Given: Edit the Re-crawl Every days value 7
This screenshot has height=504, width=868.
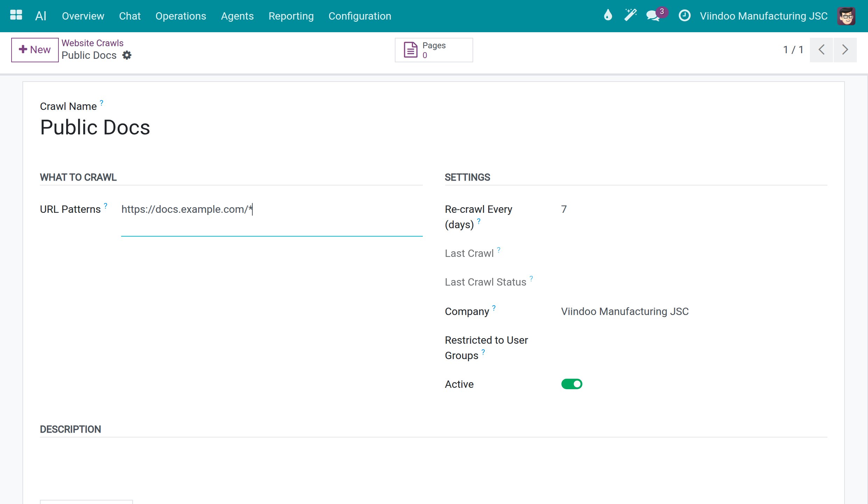Looking at the screenshot, I should point(694,209).
